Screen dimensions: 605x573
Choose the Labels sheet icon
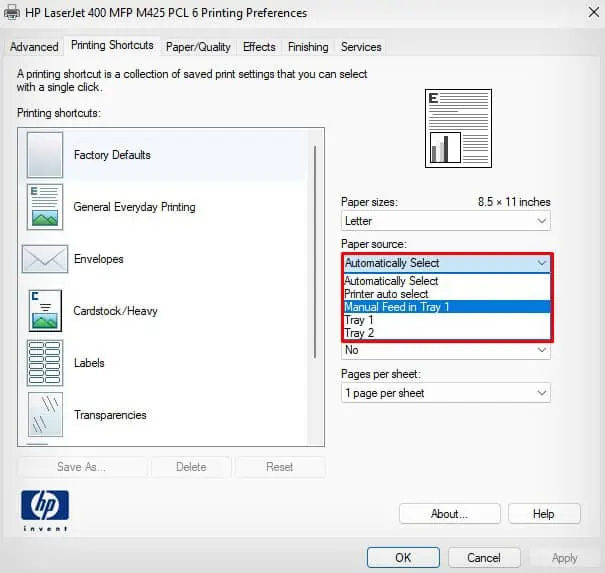click(45, 363)
